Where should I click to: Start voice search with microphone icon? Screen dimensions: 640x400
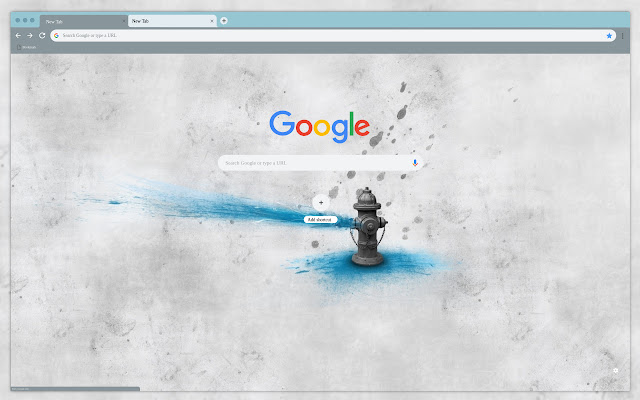pos(415,163)
